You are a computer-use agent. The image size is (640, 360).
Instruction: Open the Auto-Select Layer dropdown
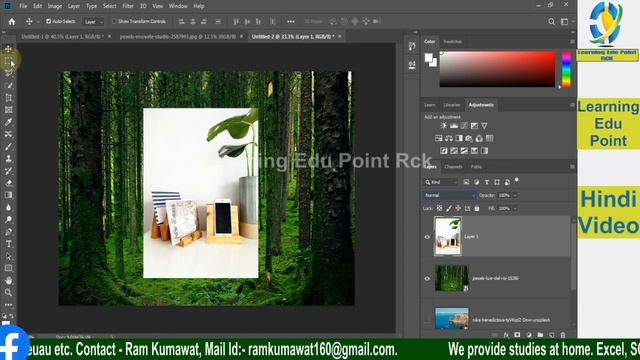pos(93,22)
